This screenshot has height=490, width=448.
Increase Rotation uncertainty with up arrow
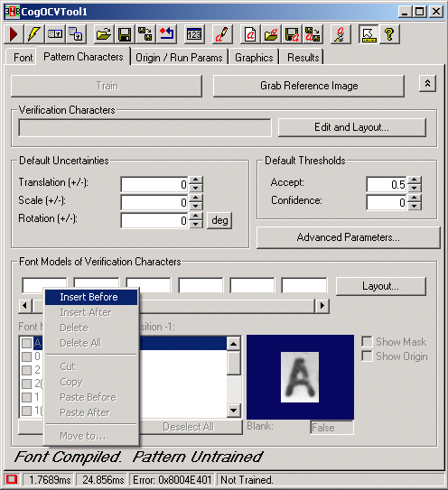click(195, 217)
